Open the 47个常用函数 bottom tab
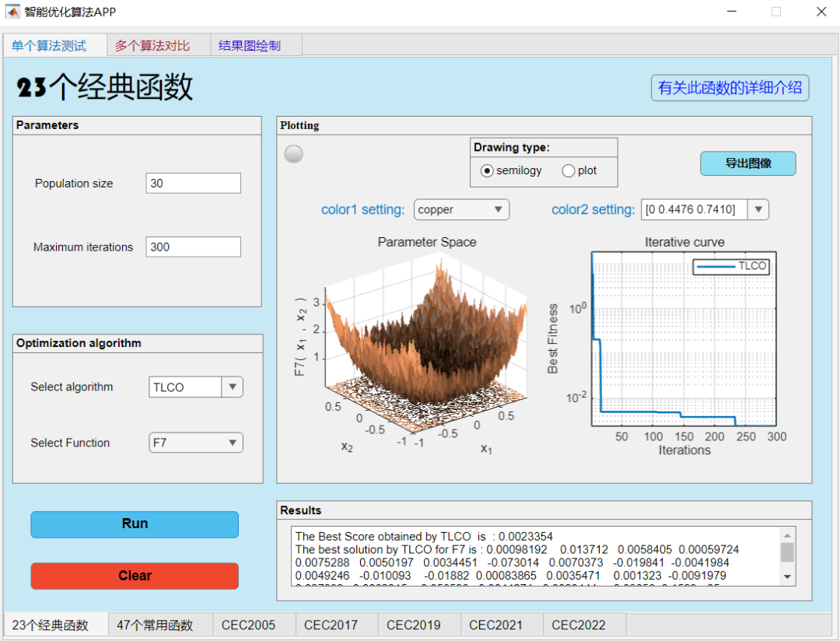Viewport: 840px width, 641px height. click(160, 625)
